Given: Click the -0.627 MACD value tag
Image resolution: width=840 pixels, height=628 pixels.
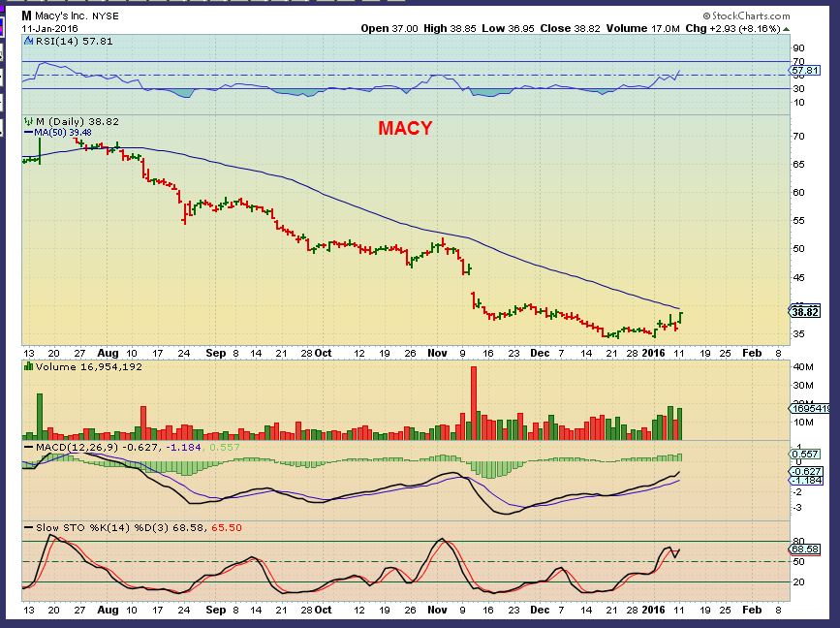Looking at the screenshot, I should tap(806, 471).
